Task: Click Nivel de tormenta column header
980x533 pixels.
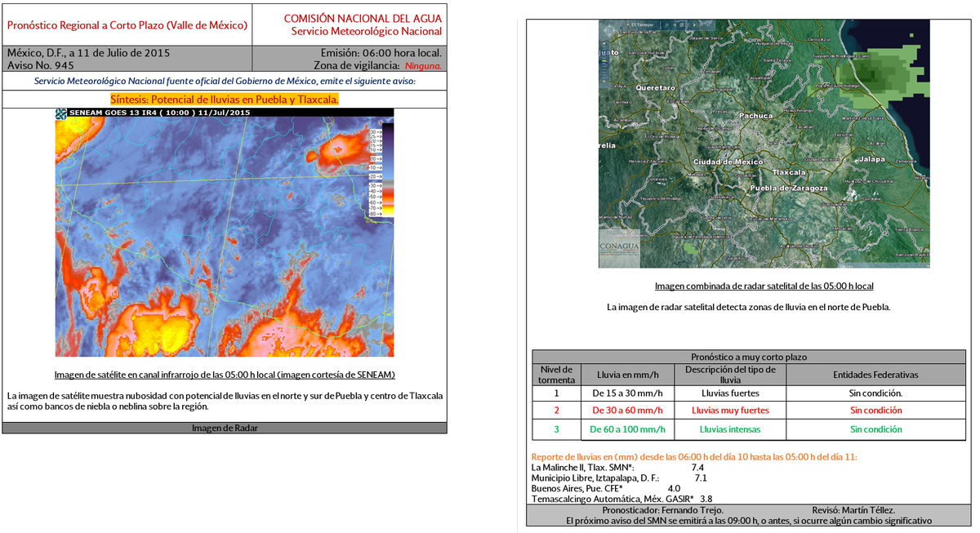Action: pyautogui.click(x=557, y=375)
